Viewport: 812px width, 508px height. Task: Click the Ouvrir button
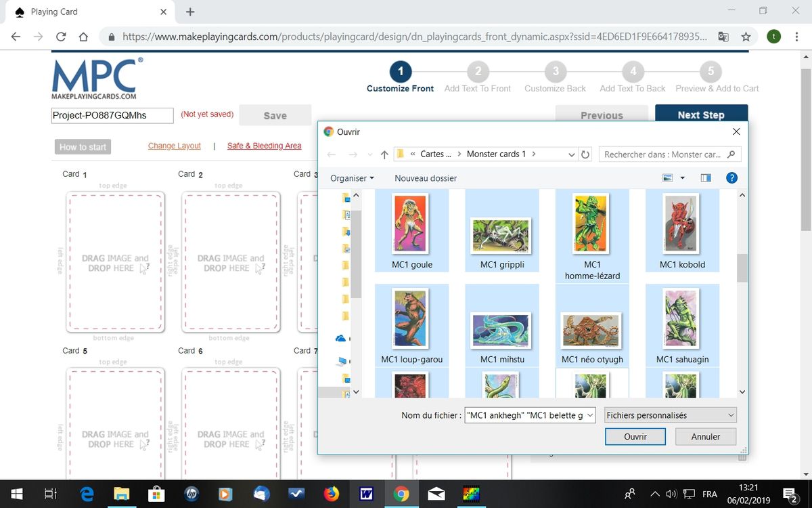pyautogui.click(x=635, y=437)
